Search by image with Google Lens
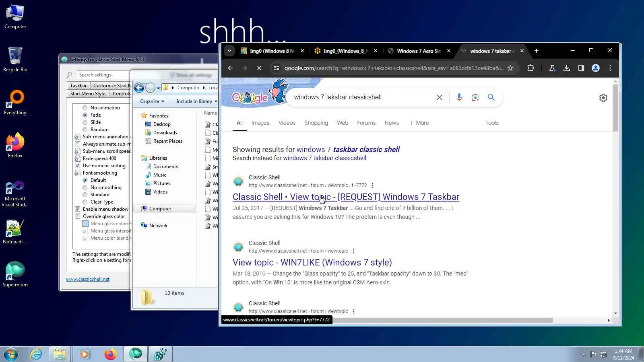The height and width of the screenshot is (362, 644). [475, 97]
